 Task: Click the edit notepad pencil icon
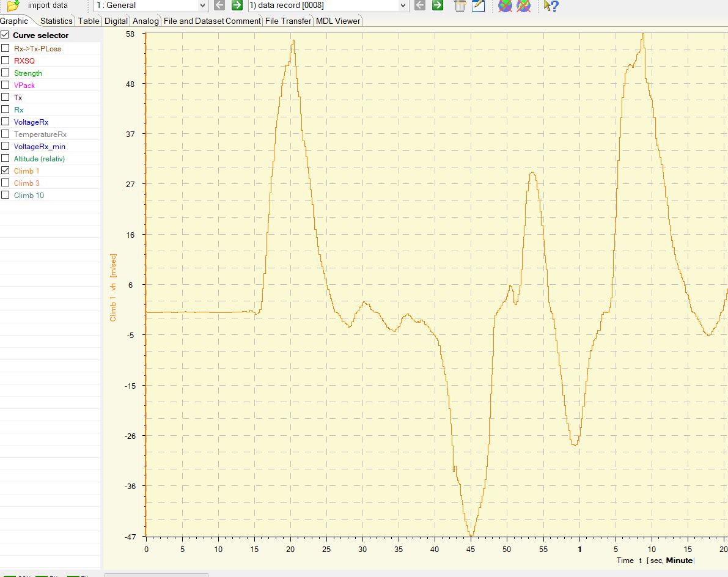[x=478, y=6]
